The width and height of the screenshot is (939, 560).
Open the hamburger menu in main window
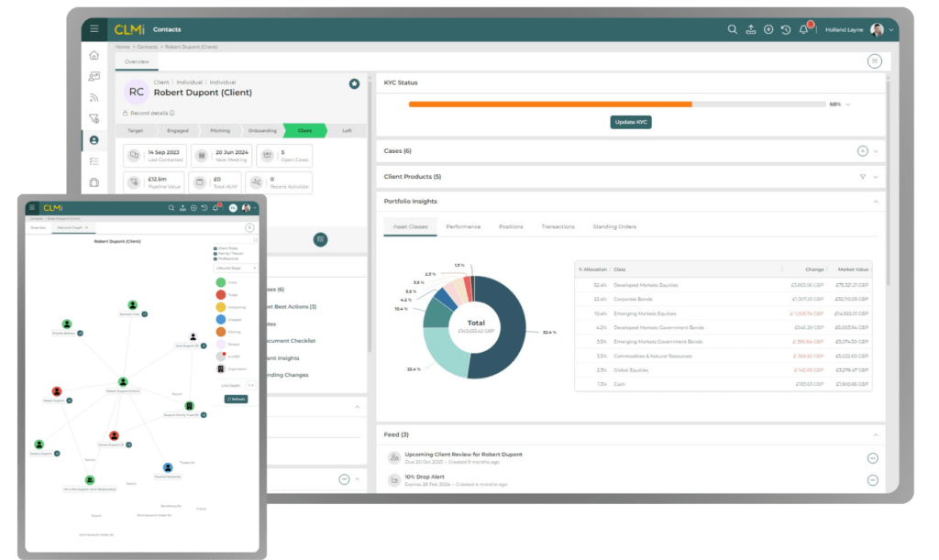pos(94,29)
